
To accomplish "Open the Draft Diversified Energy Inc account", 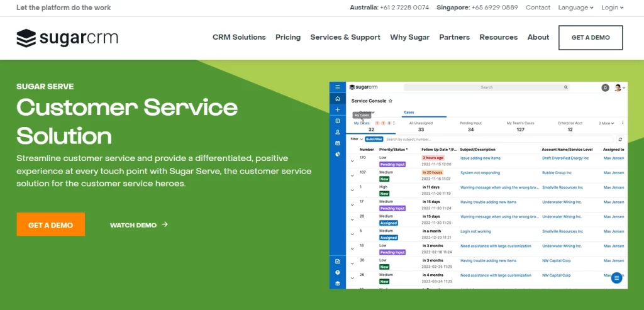I will tap(565, 158).
